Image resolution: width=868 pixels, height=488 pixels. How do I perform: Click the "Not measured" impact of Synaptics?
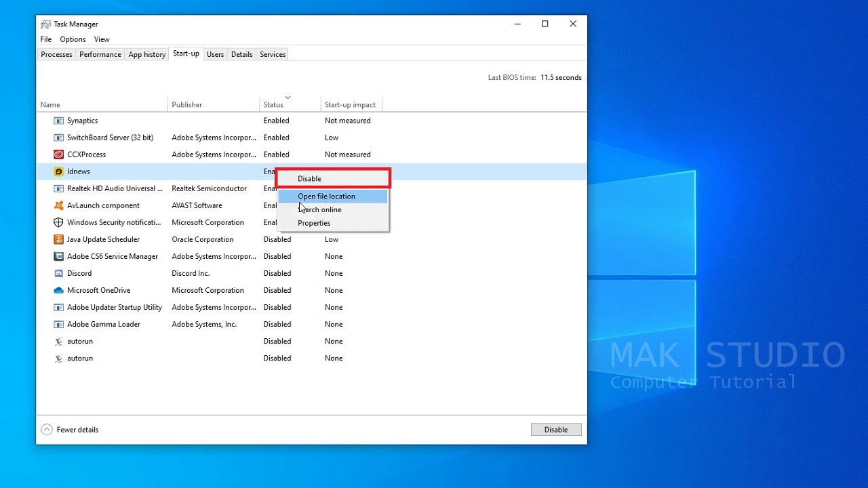(x=348, y=121)
